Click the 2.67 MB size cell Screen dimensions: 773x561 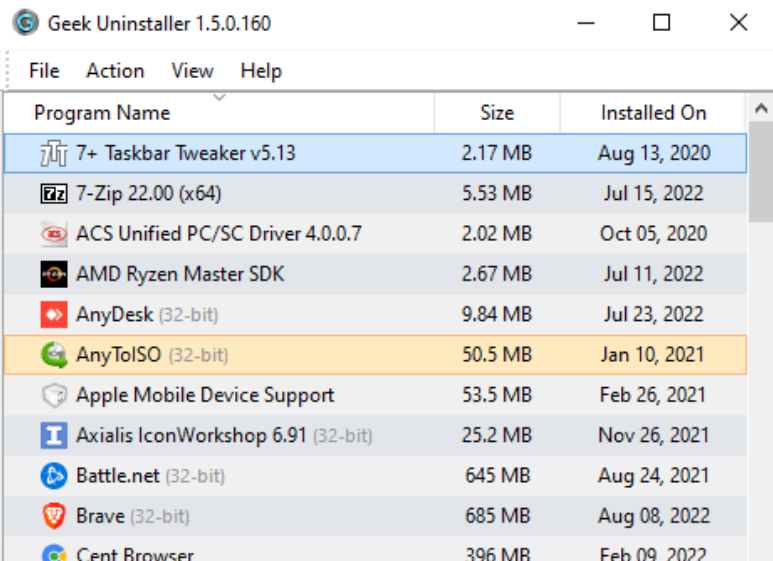click(x=497, y=274)
